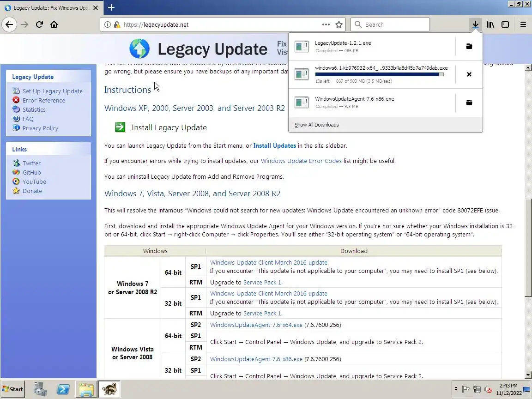
Task: Open the Firefox hamburger menu
Action: (523, 24)
